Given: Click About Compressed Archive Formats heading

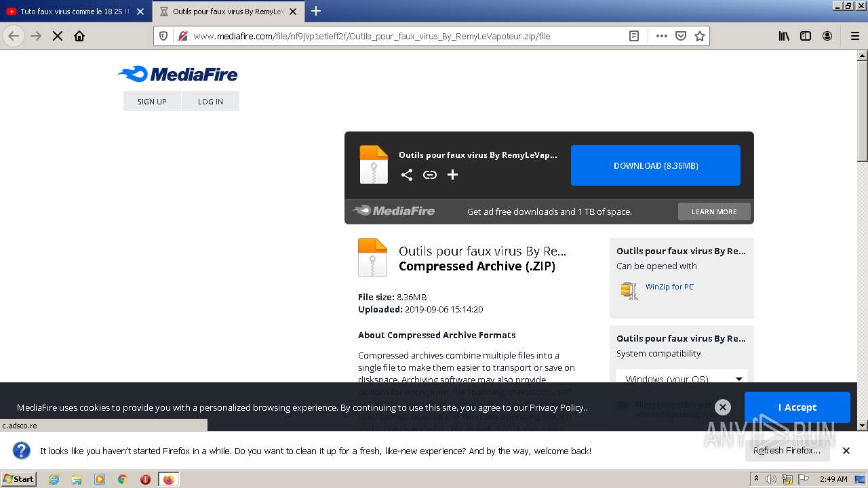Looking at the screenshot, I should pos(437,335).
